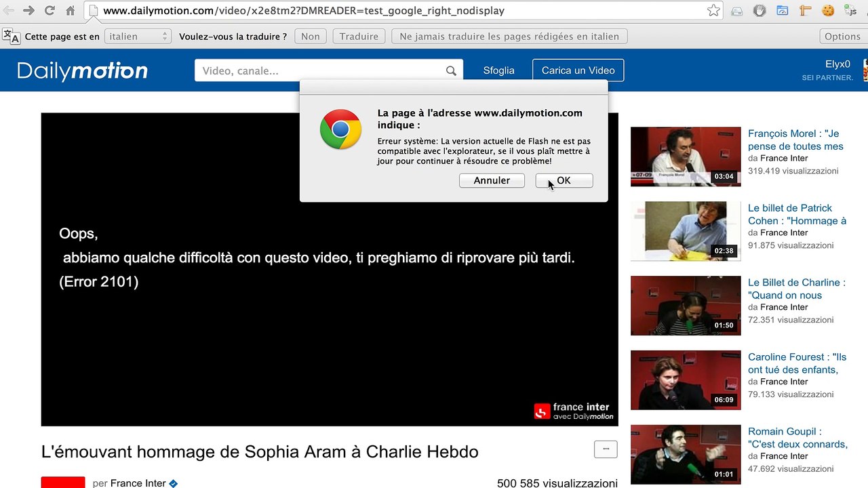Click the Dailymotion logo
868x488 pixels.
[x=82, y=70]
